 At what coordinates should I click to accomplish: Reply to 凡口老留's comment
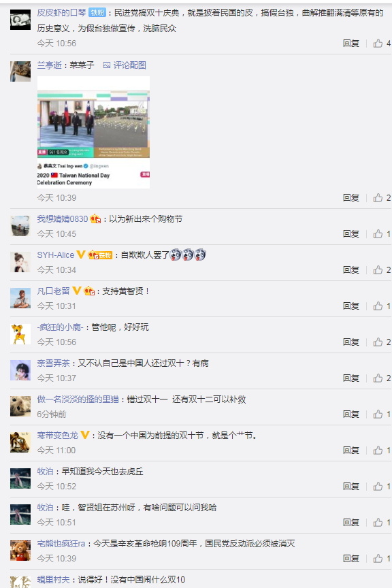[351, 306]
